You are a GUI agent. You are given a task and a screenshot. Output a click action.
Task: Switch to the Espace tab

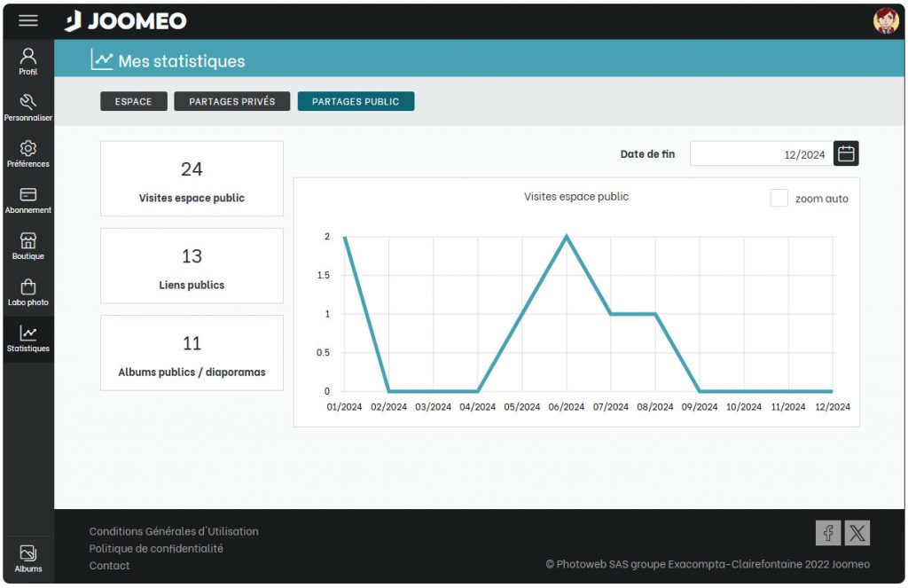[133, 102]
